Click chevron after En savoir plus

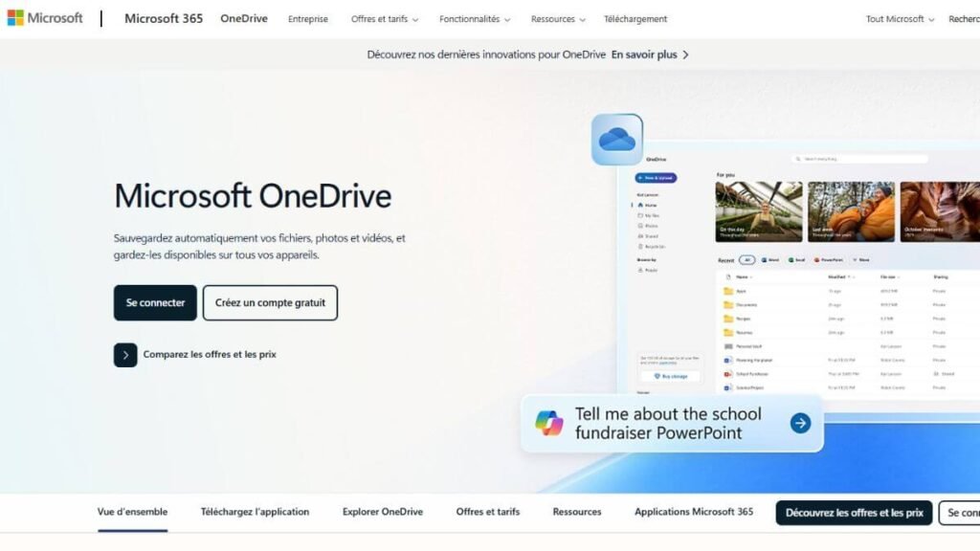point(685,55)
